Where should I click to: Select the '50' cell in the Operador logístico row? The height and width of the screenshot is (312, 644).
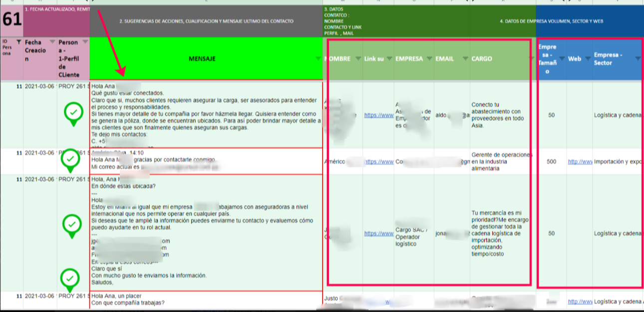[x=551, y=233]
